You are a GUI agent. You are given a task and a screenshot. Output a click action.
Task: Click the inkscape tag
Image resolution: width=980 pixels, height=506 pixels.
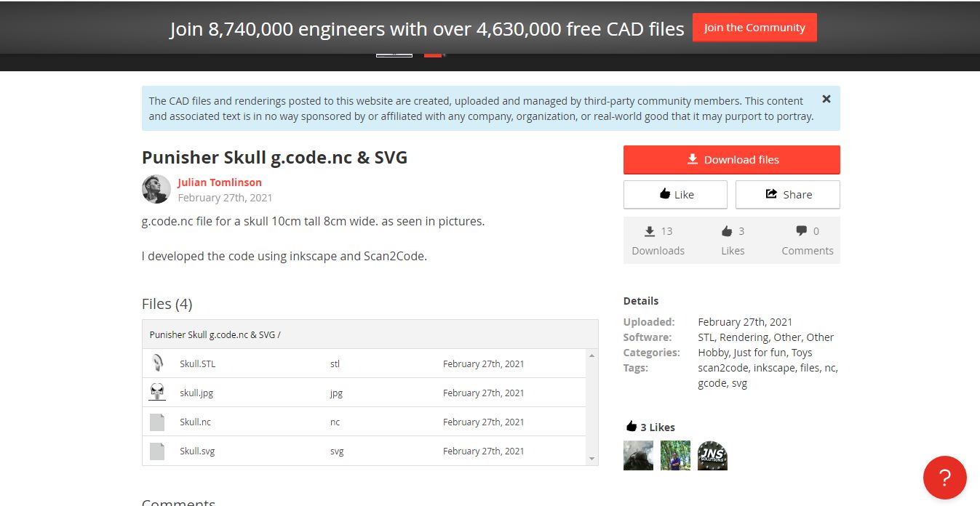tap(774, 367)
